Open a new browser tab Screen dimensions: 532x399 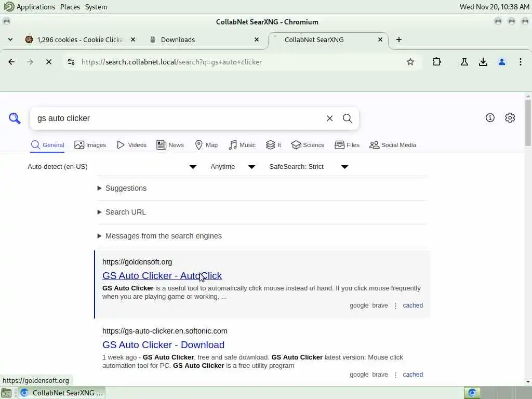[399, 39]
